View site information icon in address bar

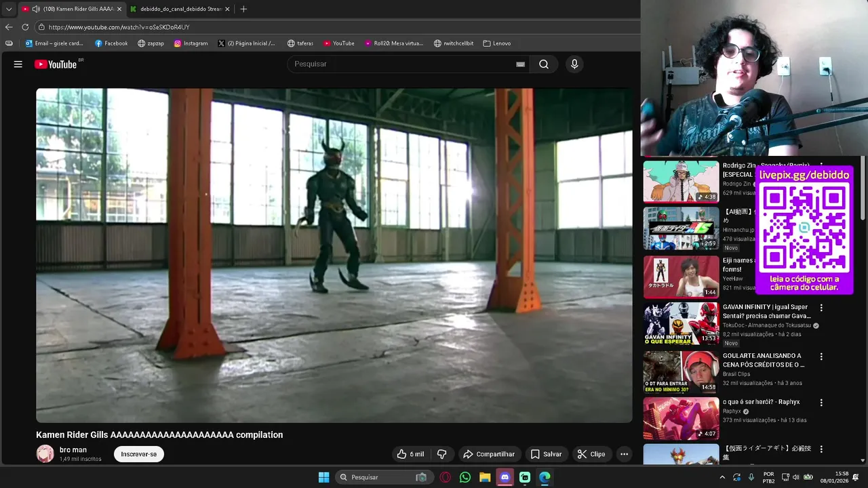click(x=41, y=27)
